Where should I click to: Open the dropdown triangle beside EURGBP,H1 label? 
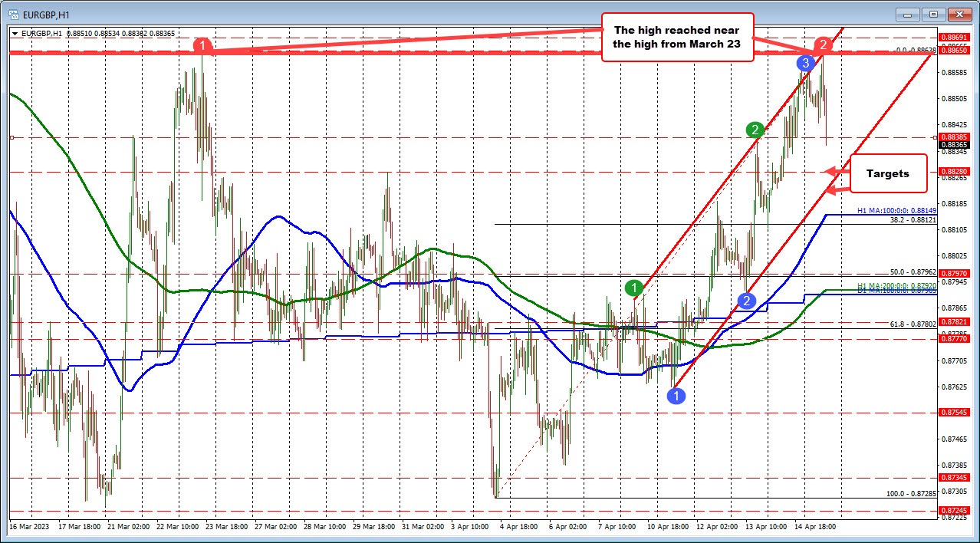(x=13, y=33)
